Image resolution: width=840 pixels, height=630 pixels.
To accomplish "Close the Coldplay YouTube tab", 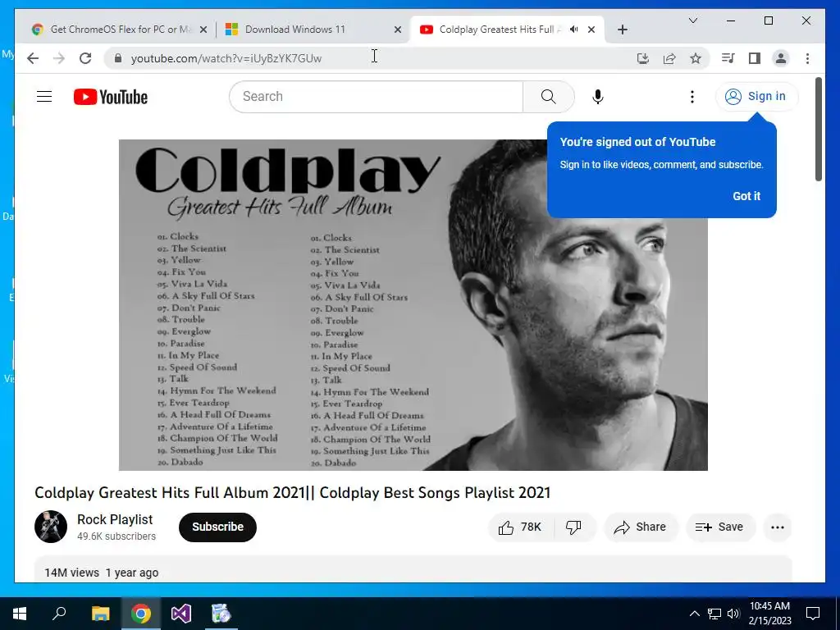I will [x=591, y=30].
